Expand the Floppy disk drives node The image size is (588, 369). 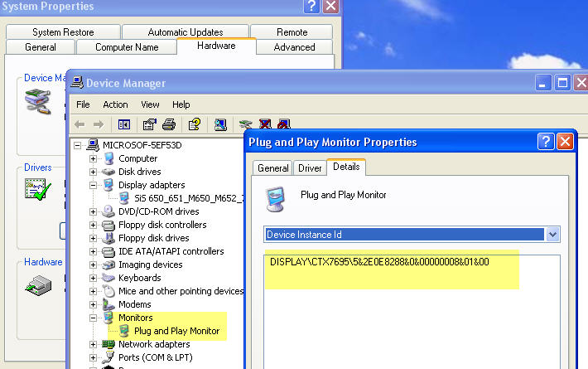(93, 238)
